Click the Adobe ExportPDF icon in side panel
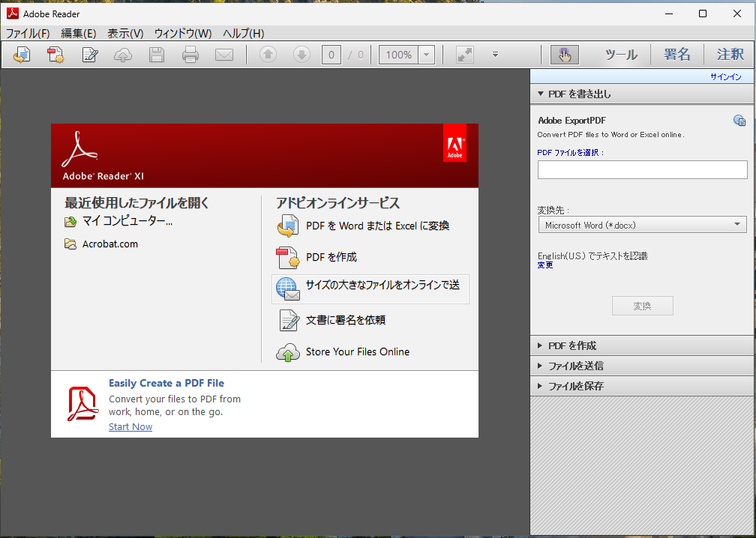Viewport: 756px width, 538px height. coord(739,121)
